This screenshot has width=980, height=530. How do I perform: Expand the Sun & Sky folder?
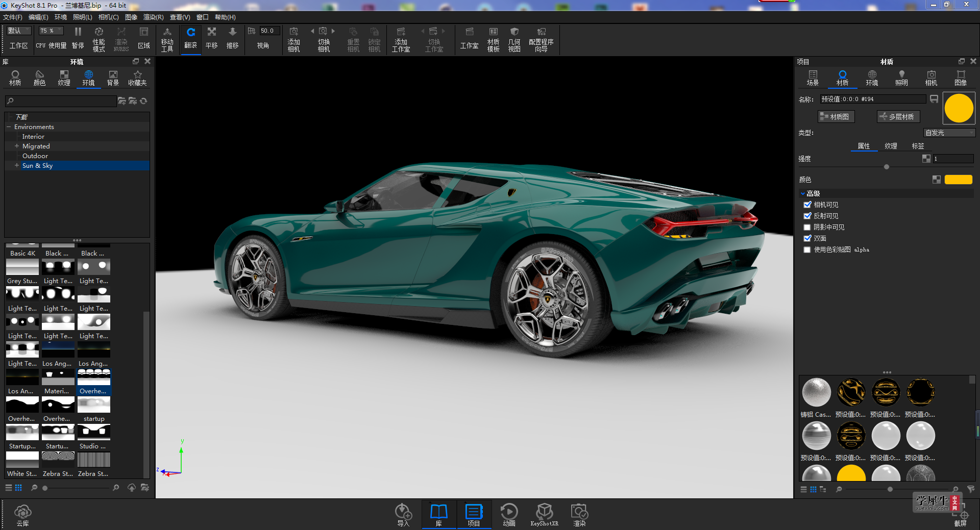(x=17, y=165)
